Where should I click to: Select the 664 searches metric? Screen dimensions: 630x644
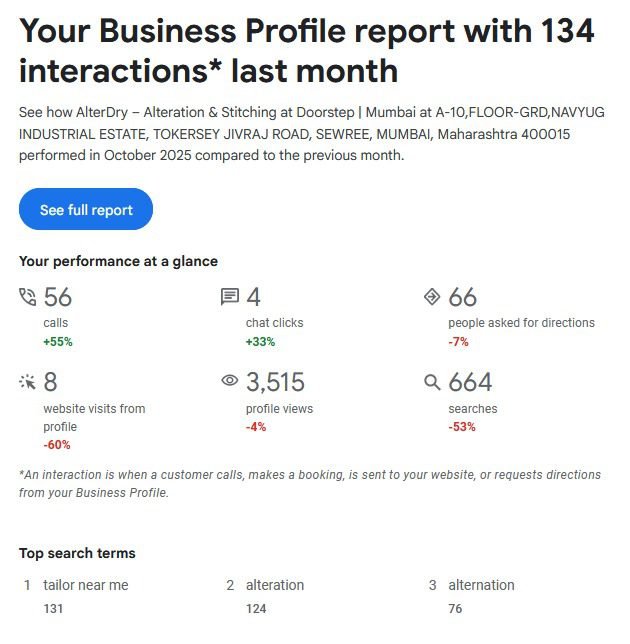(470, 382)
